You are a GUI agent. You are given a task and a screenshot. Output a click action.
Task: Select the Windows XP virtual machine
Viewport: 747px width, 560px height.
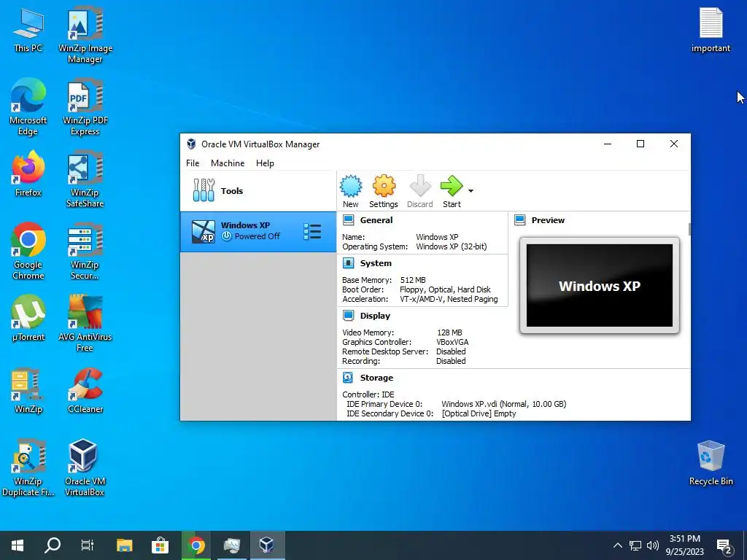tap(258, 231)
